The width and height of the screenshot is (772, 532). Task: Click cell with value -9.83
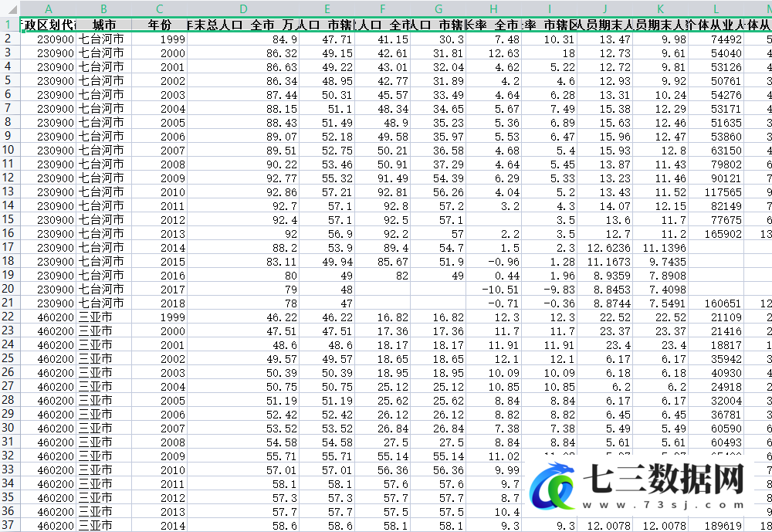(x=550, y=290)
